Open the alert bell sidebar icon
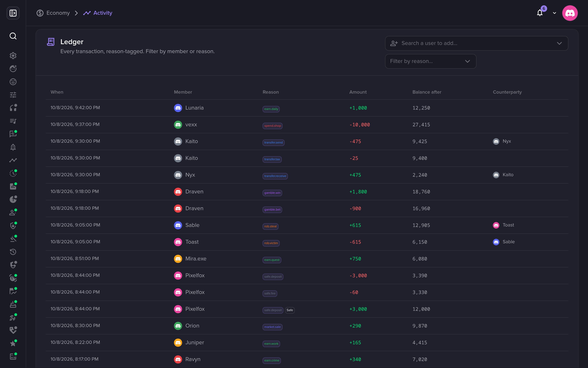Image resolution: width=588 pixels, height=368 pixels. [x=13, y=147]
